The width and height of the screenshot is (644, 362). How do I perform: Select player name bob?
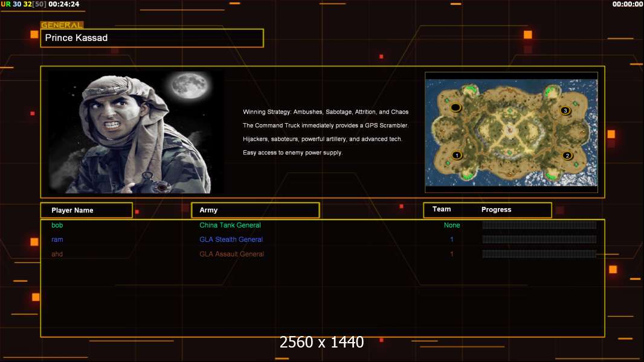pos(57,225)
